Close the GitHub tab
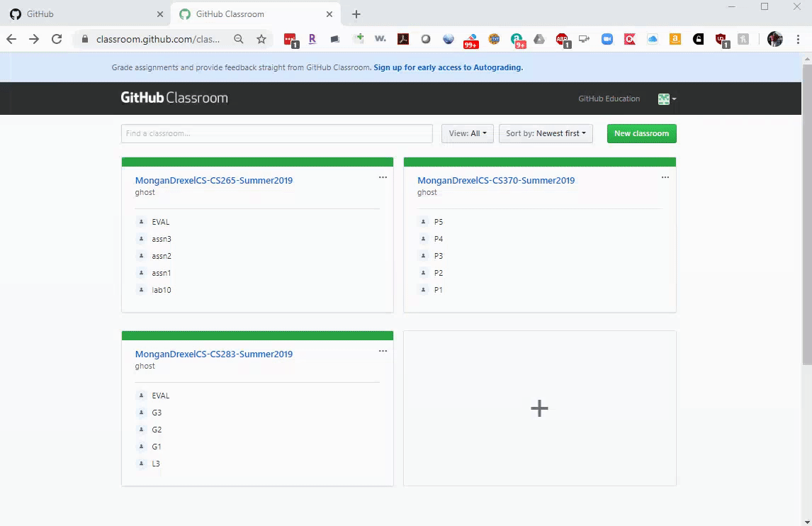The width and height of the screenshot is (812, 526). coord(160,14)
